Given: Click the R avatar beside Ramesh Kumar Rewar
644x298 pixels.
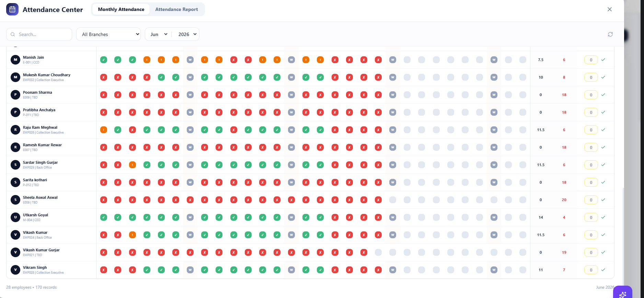Looking at the screenshot, I should 15,147.
